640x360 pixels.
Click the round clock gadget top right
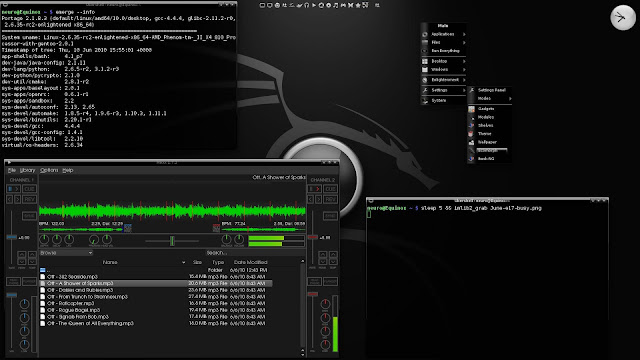(623, 17)
